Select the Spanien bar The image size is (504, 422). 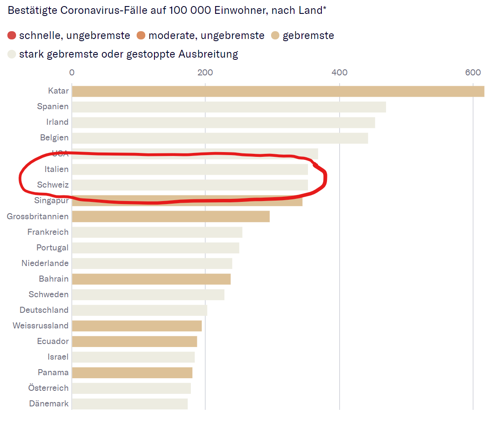click(229, 107)
